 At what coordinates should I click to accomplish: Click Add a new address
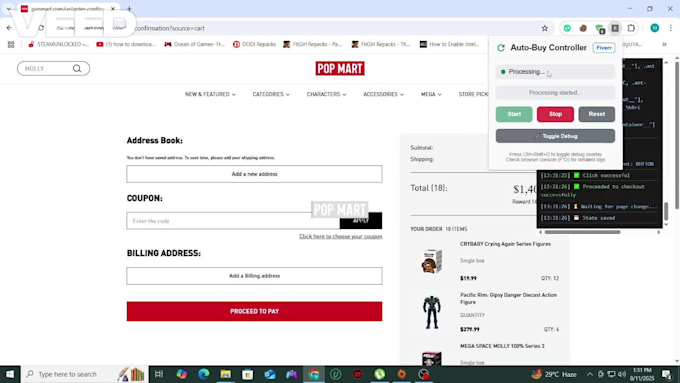(254, 174)
